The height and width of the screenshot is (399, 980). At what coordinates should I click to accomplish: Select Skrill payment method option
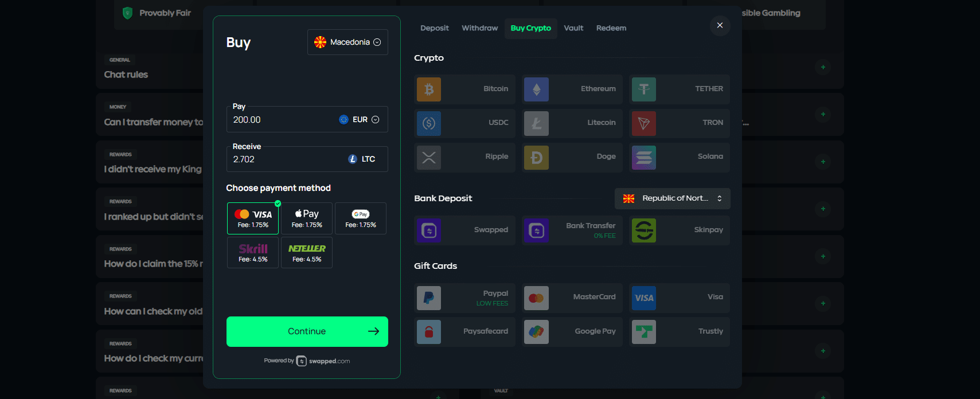coord(253,253)
